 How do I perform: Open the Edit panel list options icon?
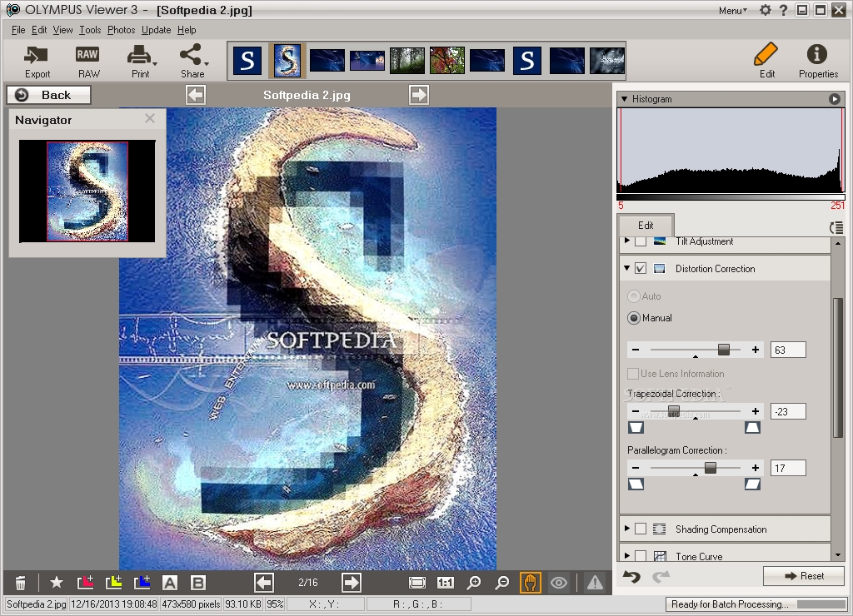click(836, 228)
